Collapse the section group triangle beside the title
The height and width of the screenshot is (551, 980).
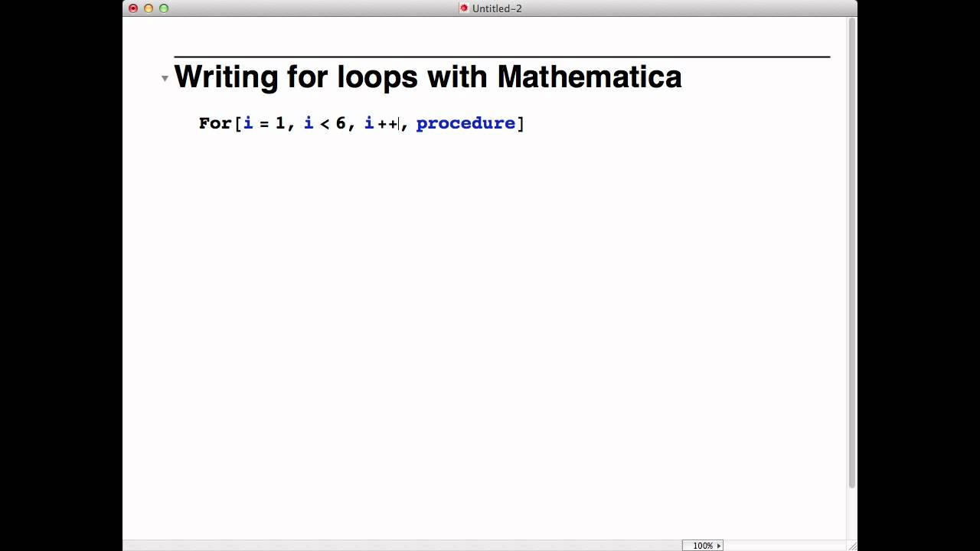click(x=165, y=78)
